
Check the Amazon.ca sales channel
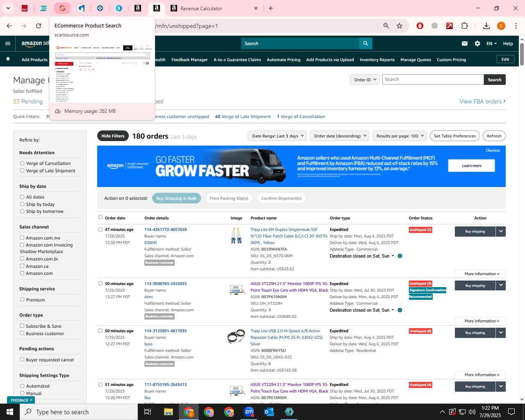[22, 266]
